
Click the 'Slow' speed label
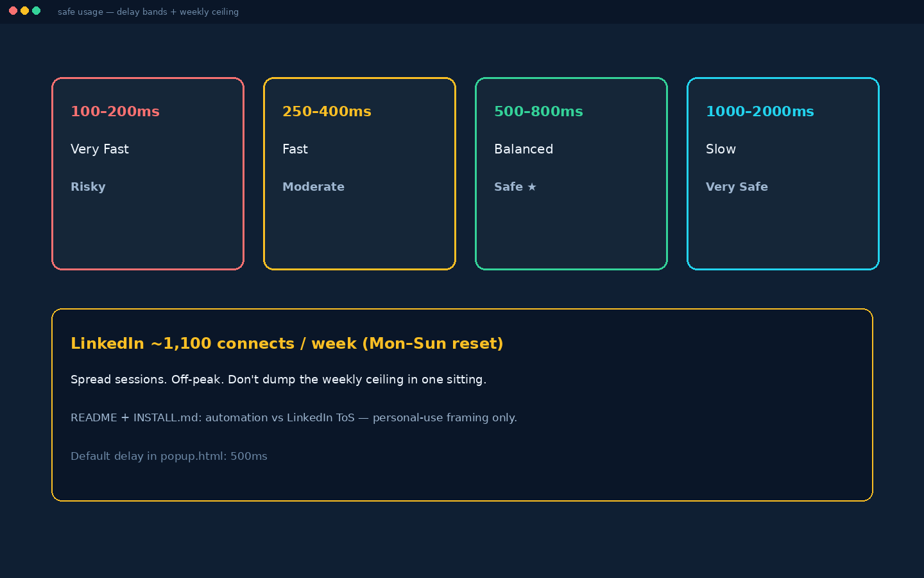click(721, 149)
